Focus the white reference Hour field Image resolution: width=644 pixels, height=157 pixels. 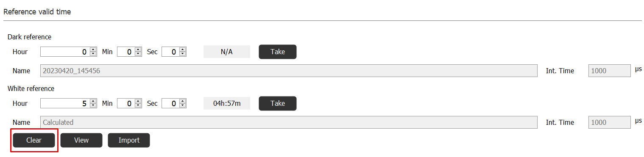click(65, 103)
